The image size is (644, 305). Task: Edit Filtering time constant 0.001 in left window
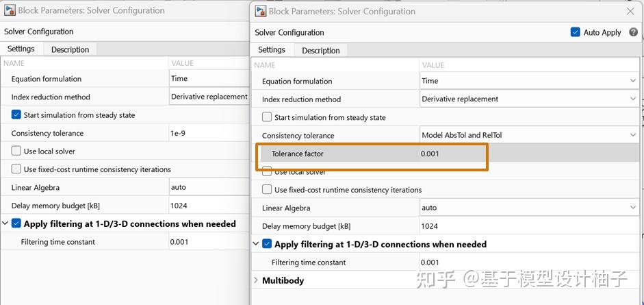tap(209, 242)
